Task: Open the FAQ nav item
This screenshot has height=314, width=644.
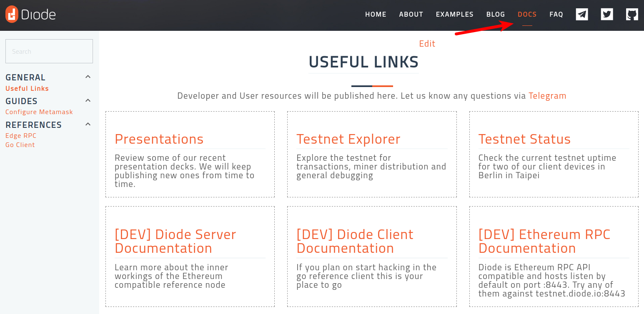Action: pyautogui.click(x=556, y=15)
